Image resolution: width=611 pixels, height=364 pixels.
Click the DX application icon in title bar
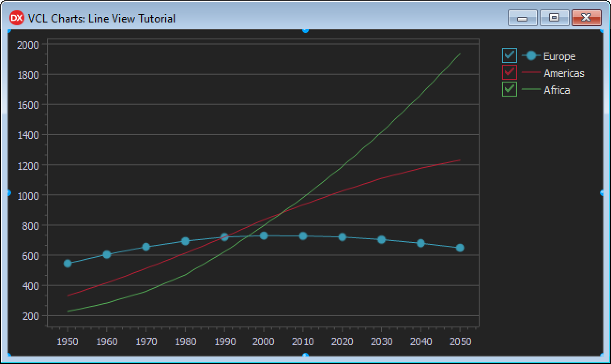coord(16,18)
